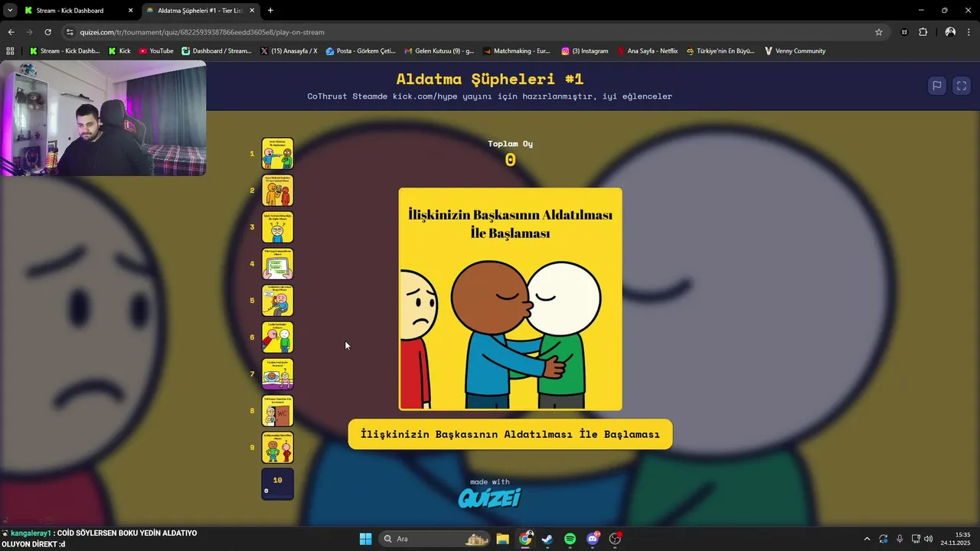Image resolution: width=980 pixels, height=551 pixels.
Task: Open Türkiye'nin En Büyü... bookmark
Action: (720, 51)
